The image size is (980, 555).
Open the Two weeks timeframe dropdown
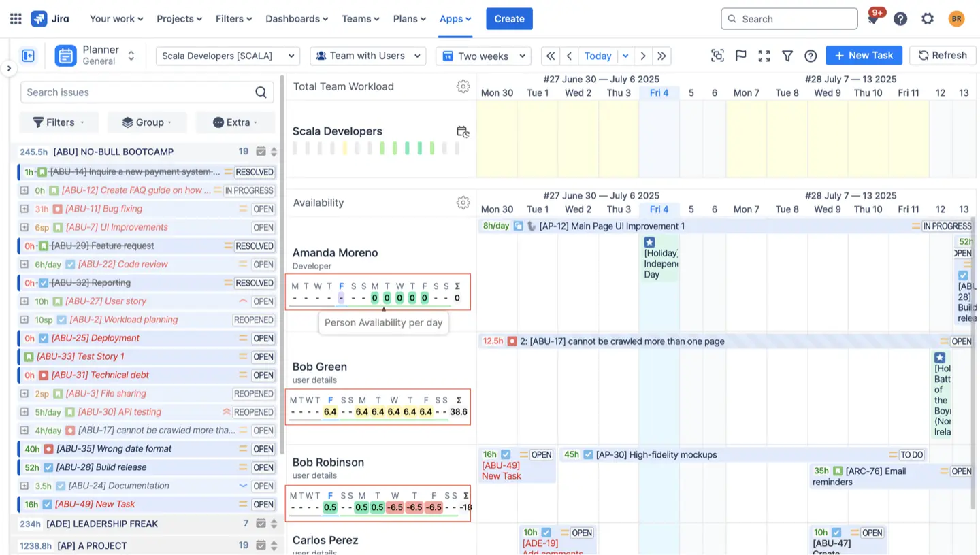coord(483,56)
